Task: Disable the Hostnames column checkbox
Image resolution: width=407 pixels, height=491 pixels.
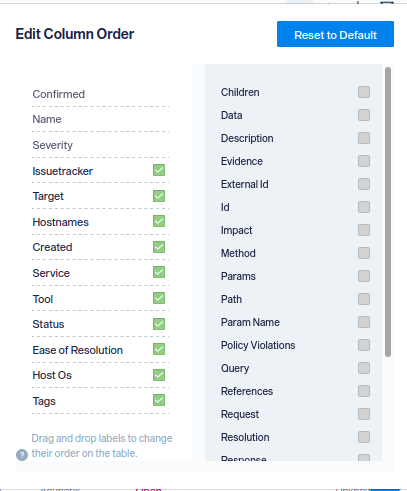Action: (159, 221)
